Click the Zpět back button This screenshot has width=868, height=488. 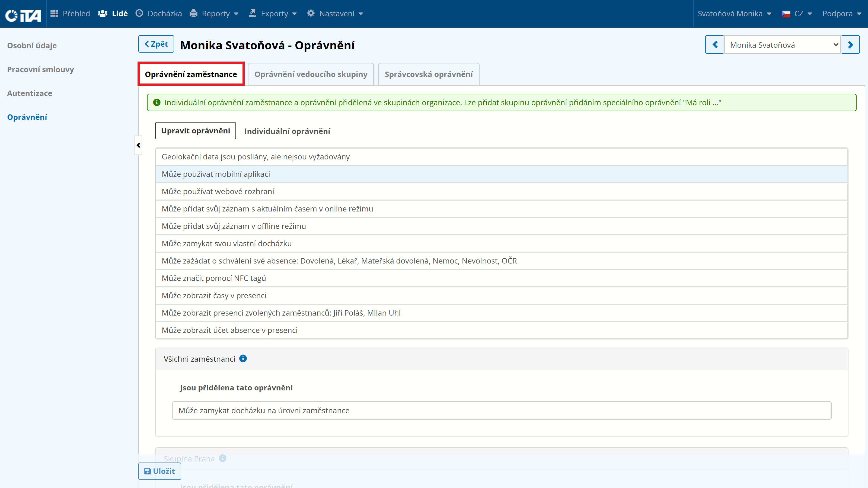click(x=156, y=44)
